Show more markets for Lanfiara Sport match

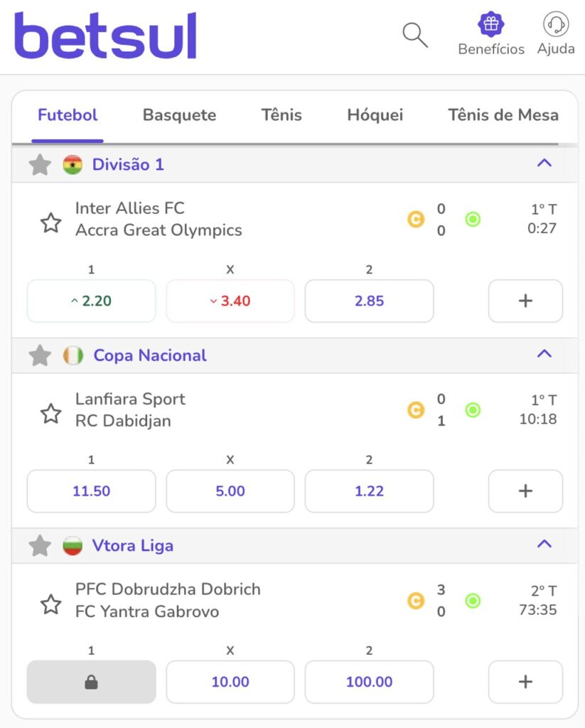525,491
